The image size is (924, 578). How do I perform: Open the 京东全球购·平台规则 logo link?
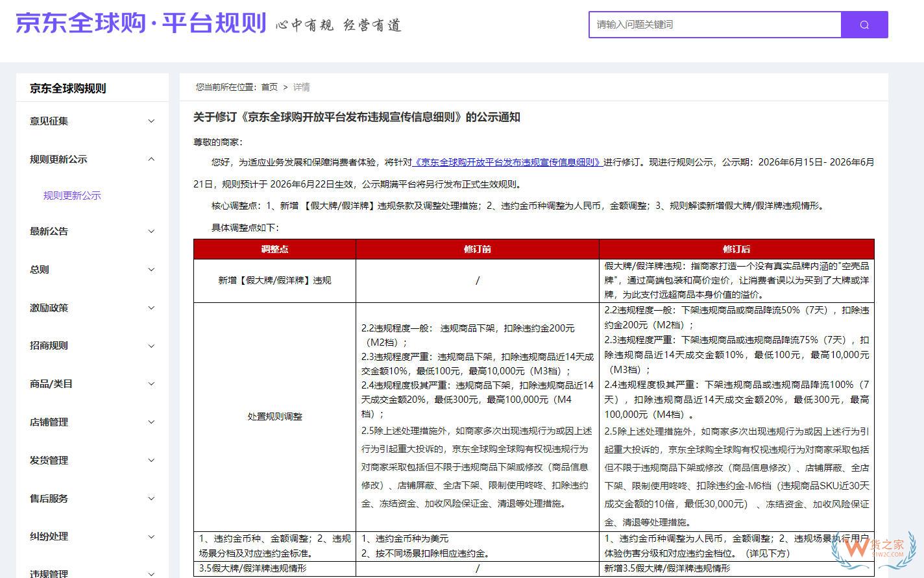coord(141,23)
